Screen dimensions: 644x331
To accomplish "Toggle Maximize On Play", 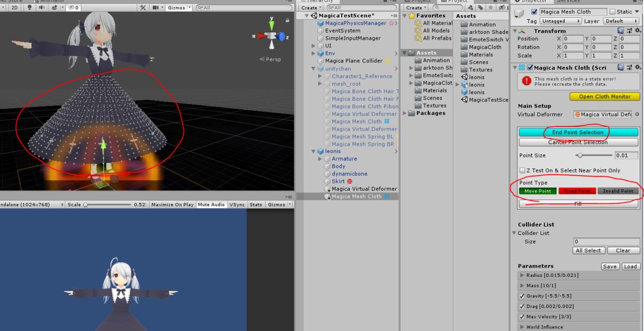I will [172, 205].
